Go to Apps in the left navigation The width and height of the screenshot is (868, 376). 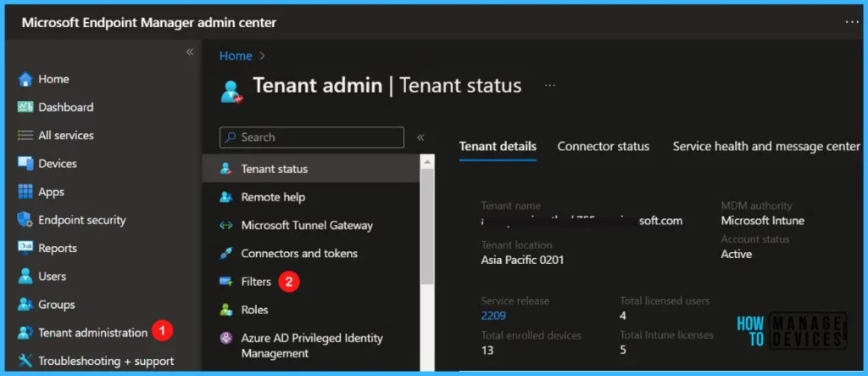point(51,192)
